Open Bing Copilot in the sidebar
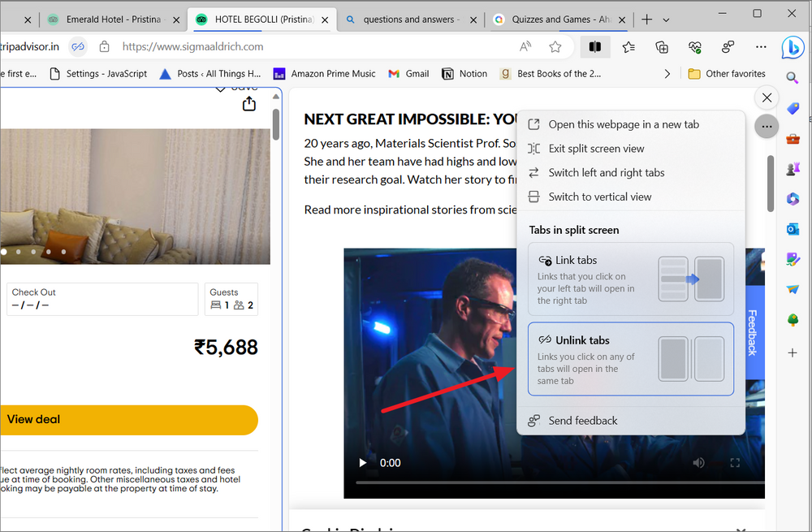Viewport: 812px width, 532px height. pyautogui.click(x=793, y=48)
